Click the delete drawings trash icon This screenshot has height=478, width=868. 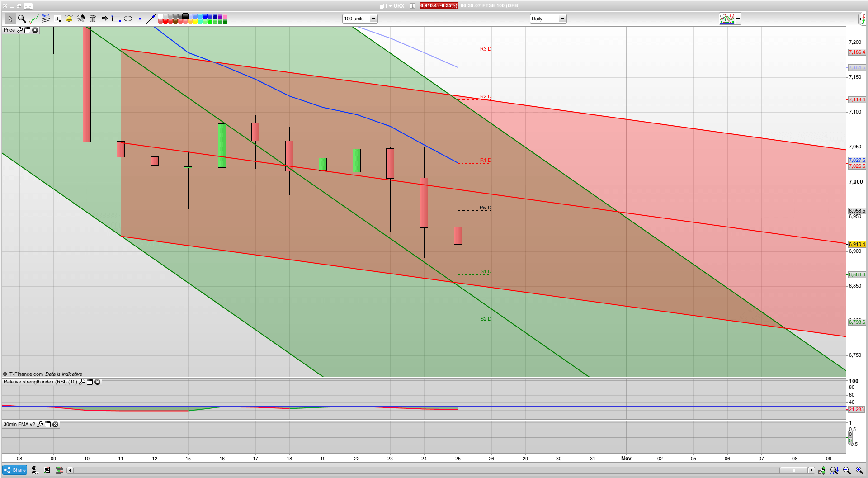(x=93, y=19)
